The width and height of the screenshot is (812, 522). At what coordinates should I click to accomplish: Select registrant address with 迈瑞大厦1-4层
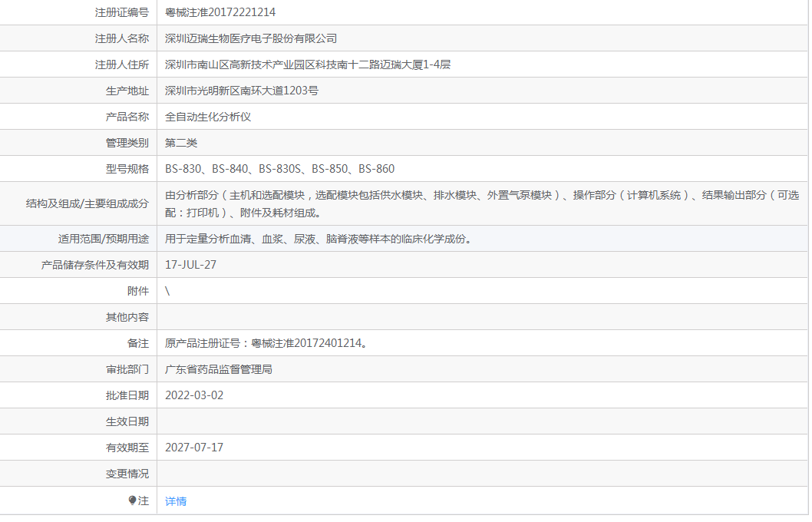pyautogui.click(x=308, y=64)
